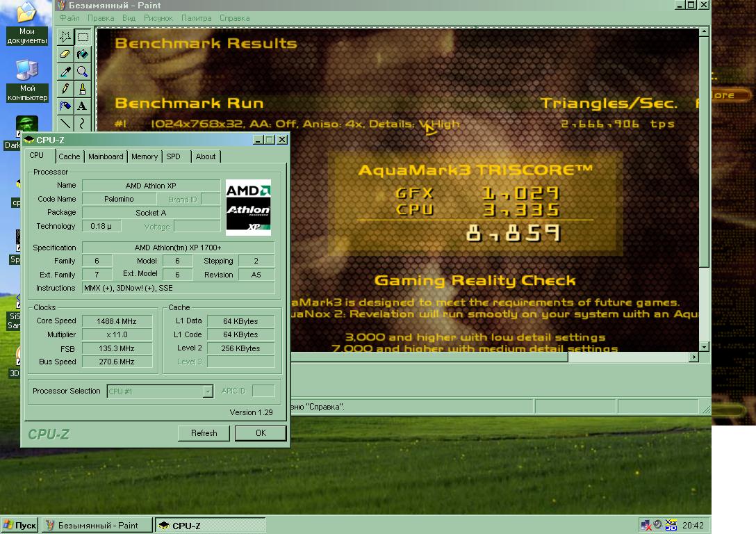Screen dimensions: 756x534
Task: Open the Мои документы desktop icon
Action: 27,23
